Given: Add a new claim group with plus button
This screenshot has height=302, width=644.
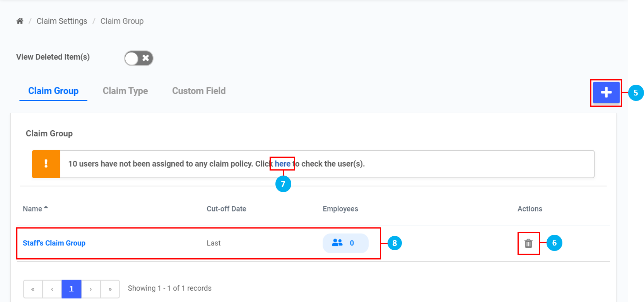Looking at the screenshot, I should click(x=606, y=92).
